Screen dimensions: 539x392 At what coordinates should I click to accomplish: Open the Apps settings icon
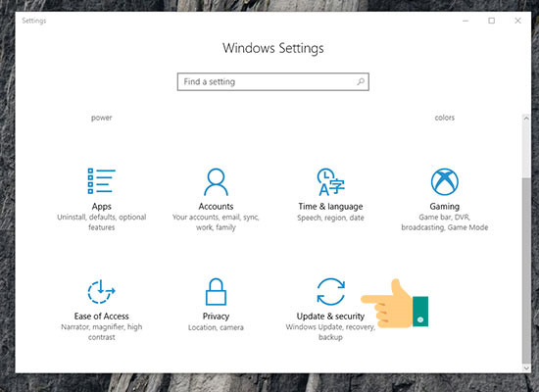tap(101, 181)
